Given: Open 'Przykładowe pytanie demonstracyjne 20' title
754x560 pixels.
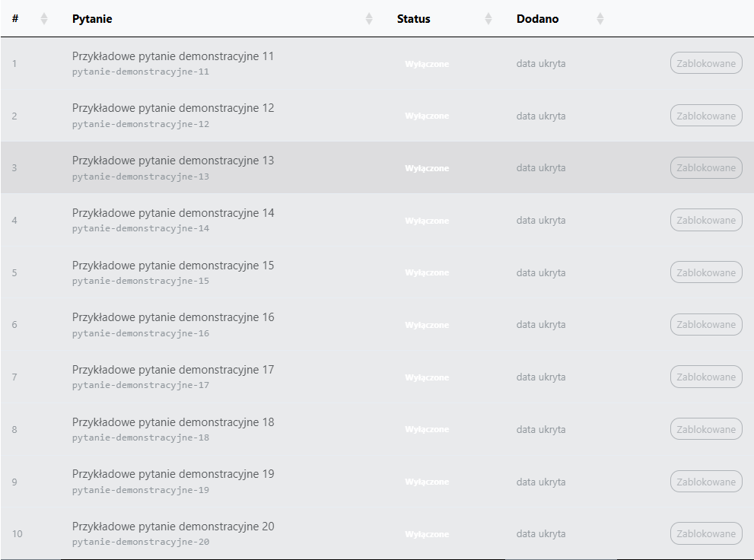Looking at the screenshot, I should (173, 527).
